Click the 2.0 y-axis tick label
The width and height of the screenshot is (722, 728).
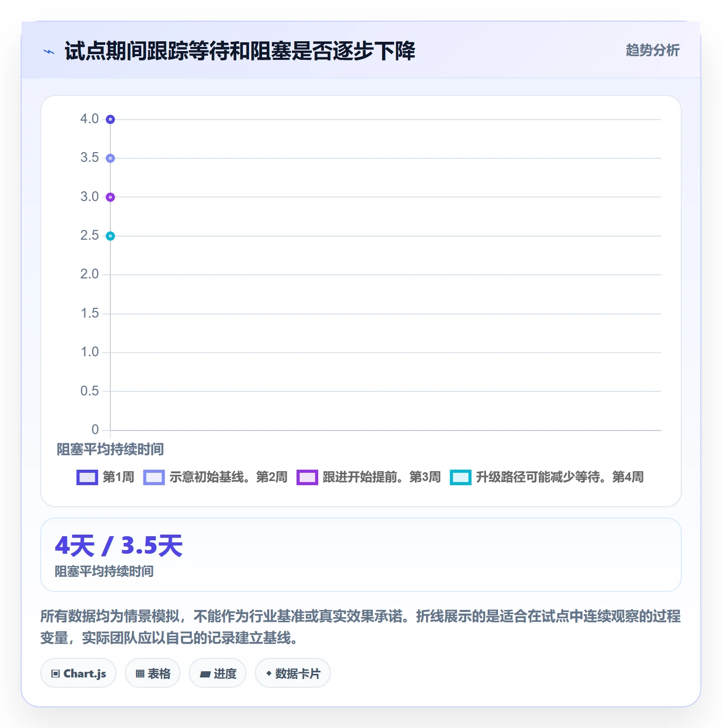point(89,274)
